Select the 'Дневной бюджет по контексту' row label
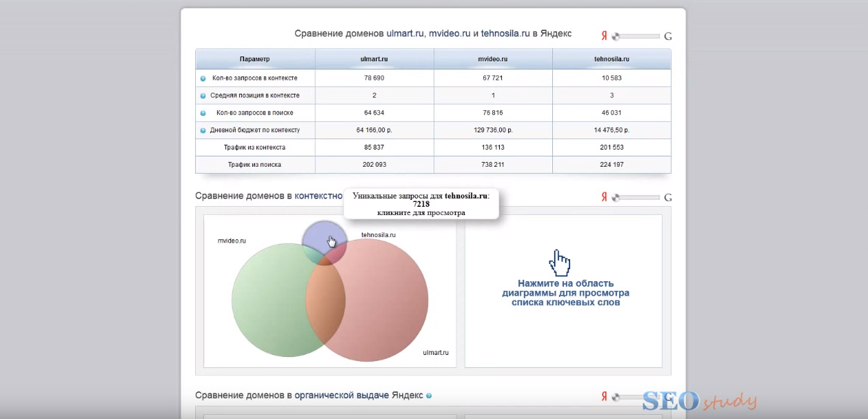Image resolution: width=868 pixels, height=419 pixels. [x=254, y=130]
